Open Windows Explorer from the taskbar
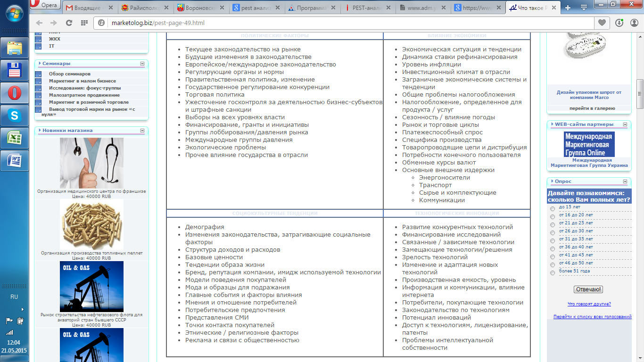Image resolution: width=644 pixels, height=362 pixels. pyautogui.click(x=15, y=48)
